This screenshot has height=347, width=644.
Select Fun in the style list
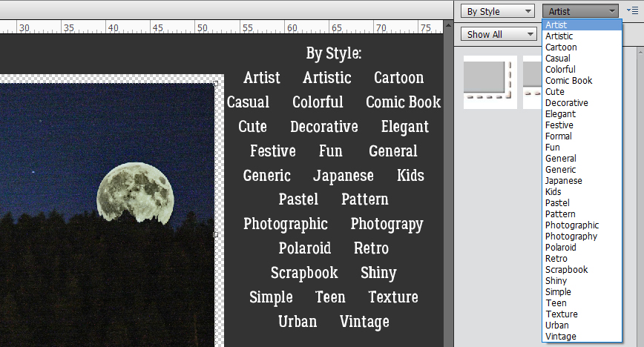pyautogui.click(x=582, y=147)
